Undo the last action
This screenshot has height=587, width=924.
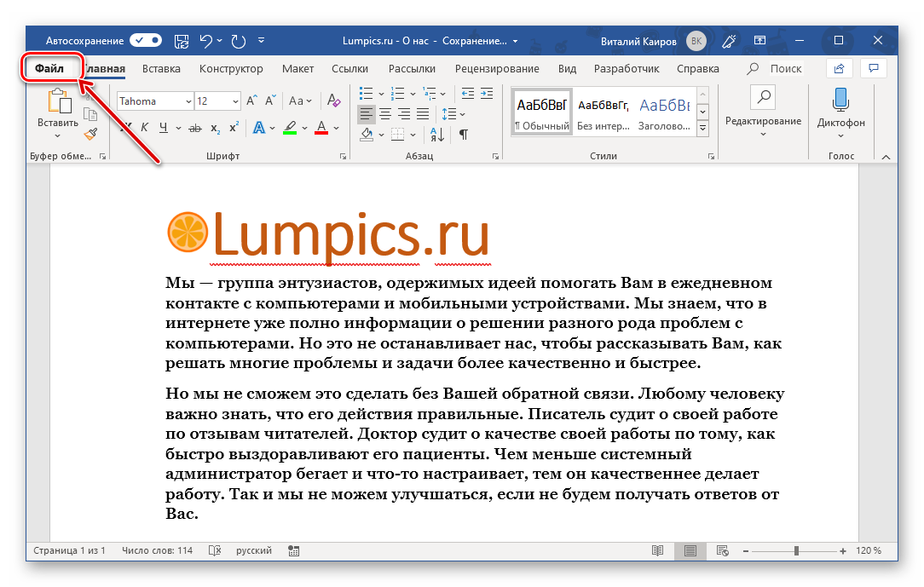[x=205, y=41]
